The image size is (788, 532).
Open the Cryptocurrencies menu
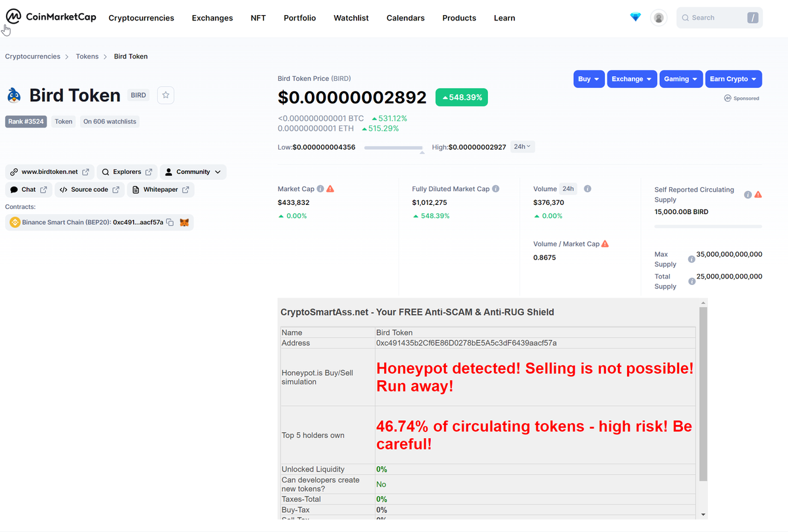[x=141, y=18]
